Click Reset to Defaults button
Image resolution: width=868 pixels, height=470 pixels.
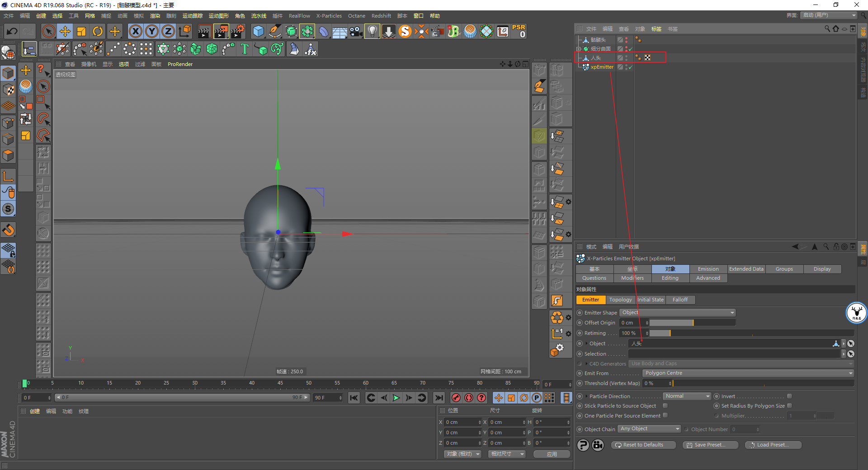(x=643, y=445)
